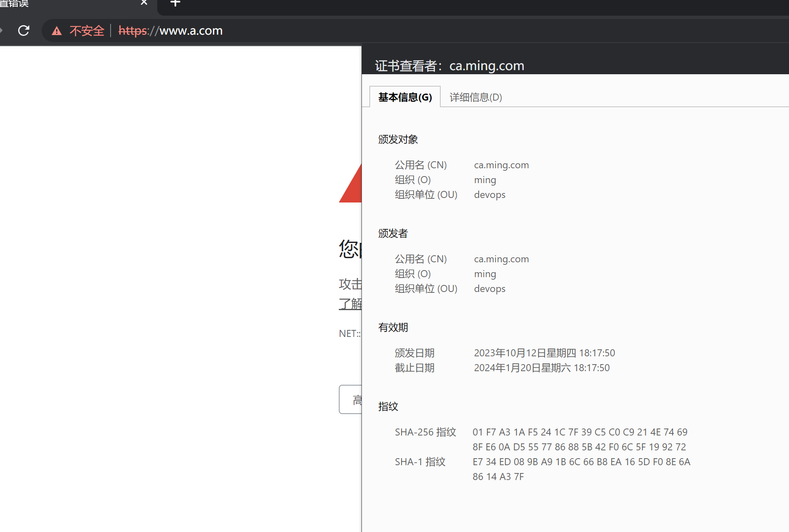This screenshot has width=789, height=532.
Task: Reload the current page
Action: (24, 31)
